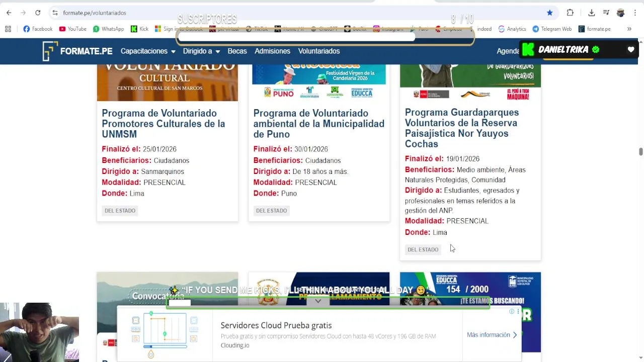644x362 pixels.
Task: Open Puno Candelaria 2026 card image
Action: coord(319,83)
